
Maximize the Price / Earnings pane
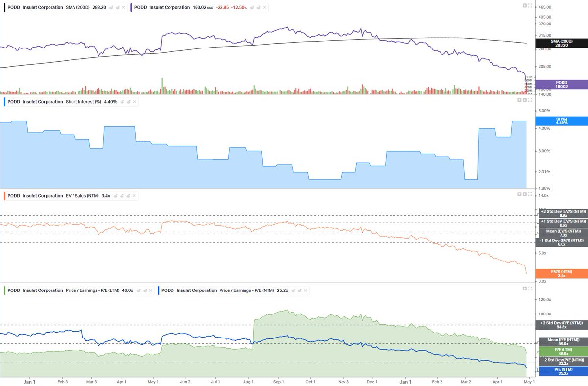[x=530, y=289]
